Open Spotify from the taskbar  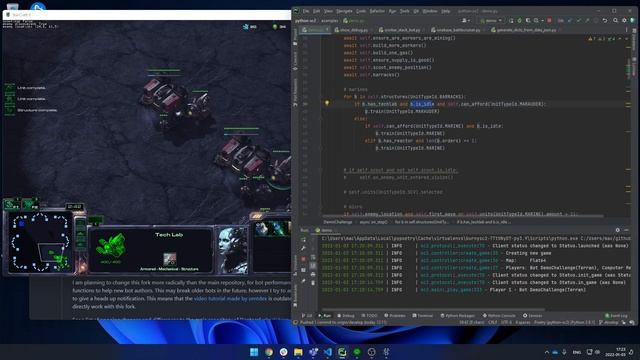click(357, 352)
